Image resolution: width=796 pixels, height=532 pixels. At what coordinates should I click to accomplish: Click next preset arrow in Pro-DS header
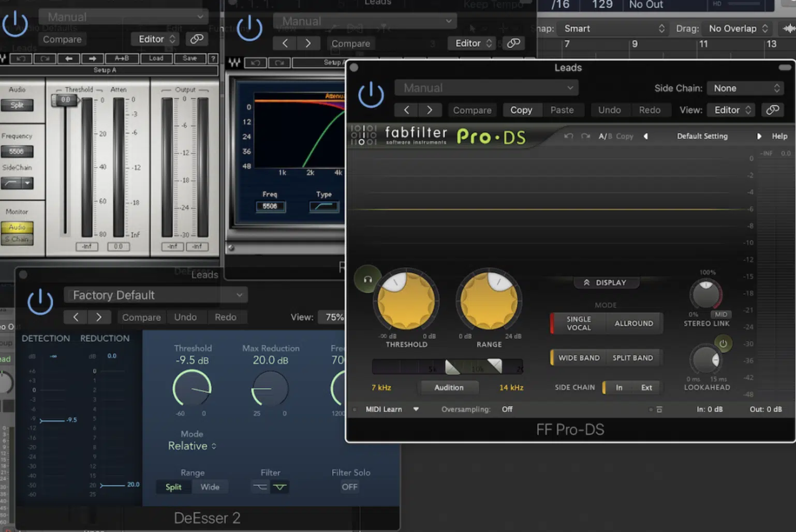pyautogui.click(x=430, y=110)
